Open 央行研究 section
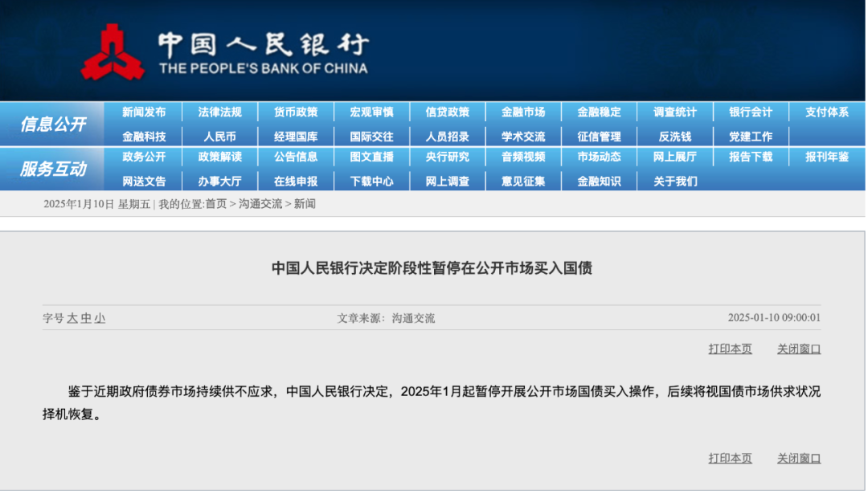 coord(448,157)
